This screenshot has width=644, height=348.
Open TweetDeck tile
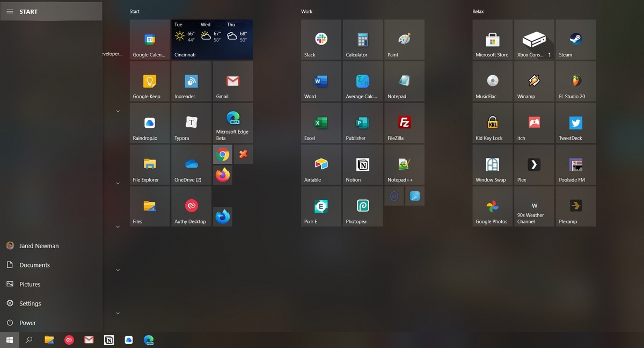(x=575, y=123)
